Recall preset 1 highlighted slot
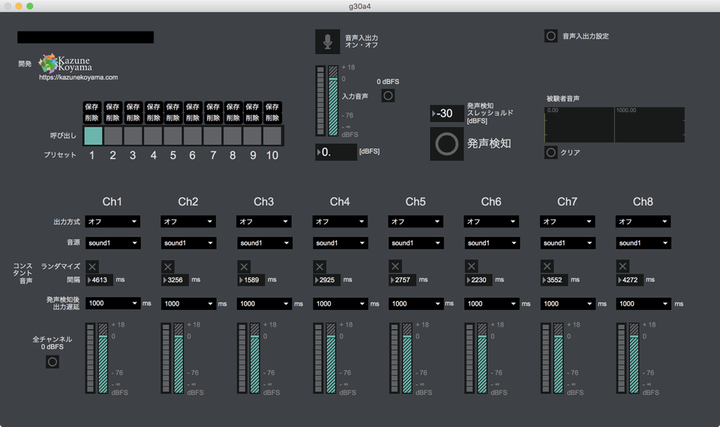Screen dimensions: 720x427 click(x=93, y=136)
